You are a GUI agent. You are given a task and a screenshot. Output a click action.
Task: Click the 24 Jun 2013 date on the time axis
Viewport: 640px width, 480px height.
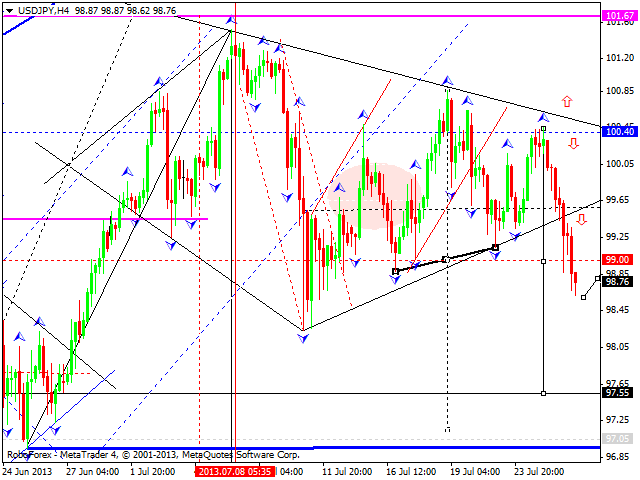coord(28,470)
